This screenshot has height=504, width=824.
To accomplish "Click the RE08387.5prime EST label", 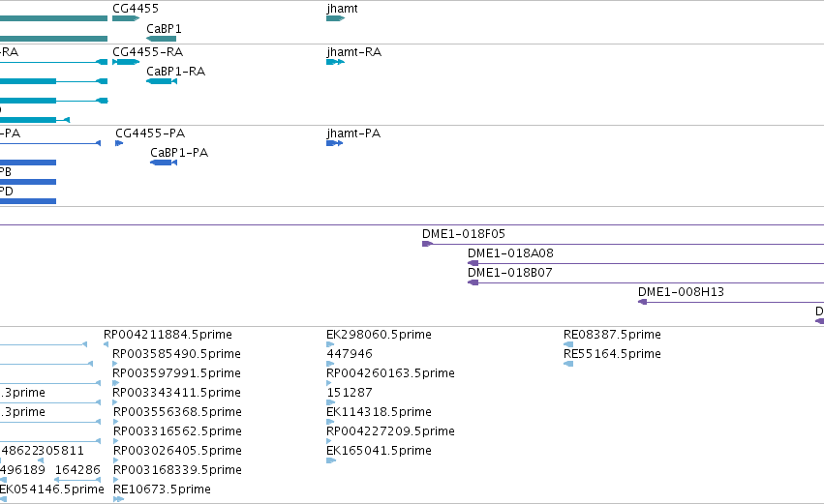I will click(x=612, y=335).
